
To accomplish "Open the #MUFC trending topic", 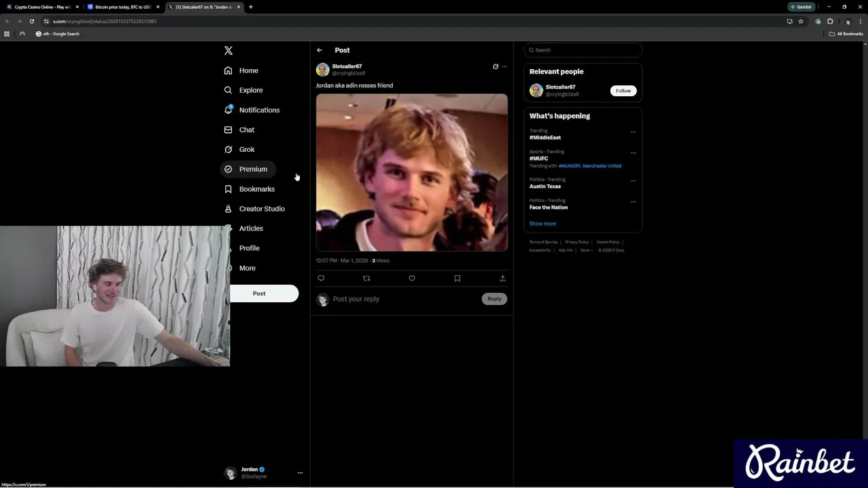I will coord(538,159).
